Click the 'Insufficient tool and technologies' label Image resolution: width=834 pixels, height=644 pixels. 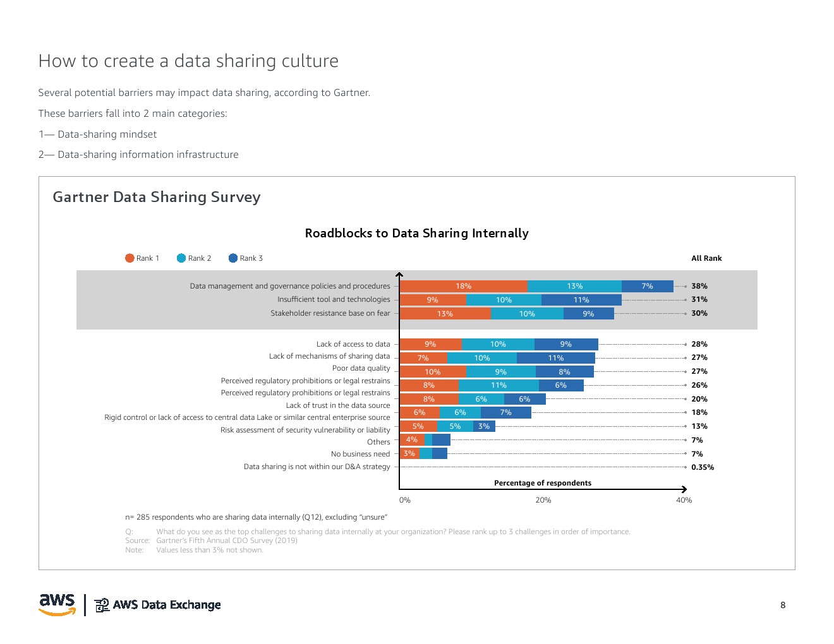coord(334,299)
